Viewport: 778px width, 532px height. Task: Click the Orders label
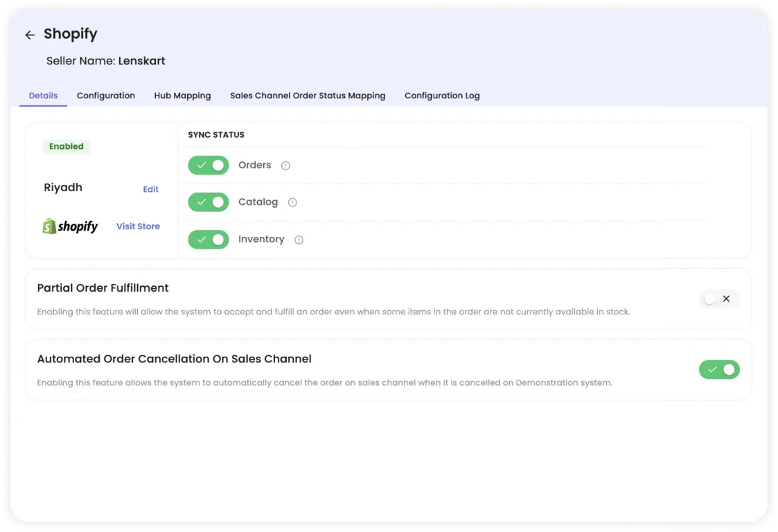click(254, 166)
